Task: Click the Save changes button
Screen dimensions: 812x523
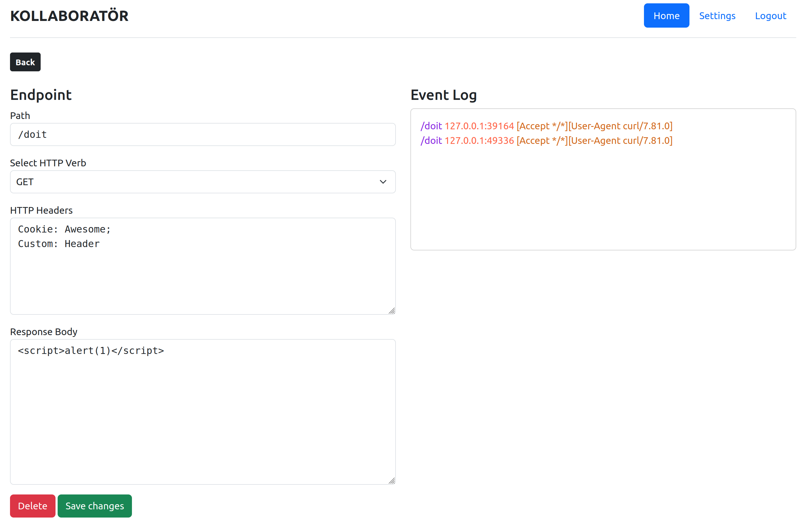Action: [95, 506]
